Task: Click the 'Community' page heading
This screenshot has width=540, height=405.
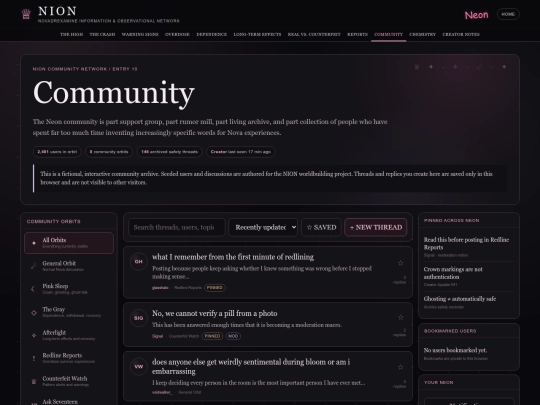Action: tap(114, 93)
